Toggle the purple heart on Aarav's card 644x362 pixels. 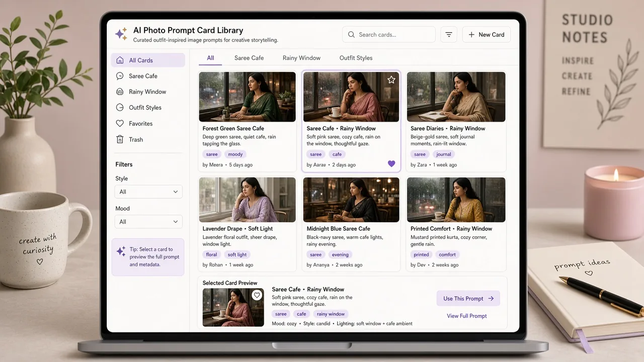click(x=391, y=164)
